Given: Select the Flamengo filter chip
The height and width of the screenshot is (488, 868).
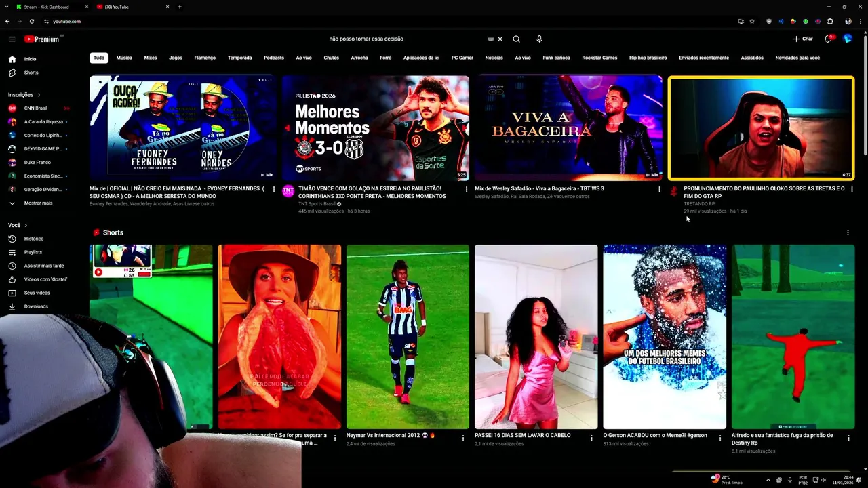Looking at the screenshot, I should [x=205, y=58].
